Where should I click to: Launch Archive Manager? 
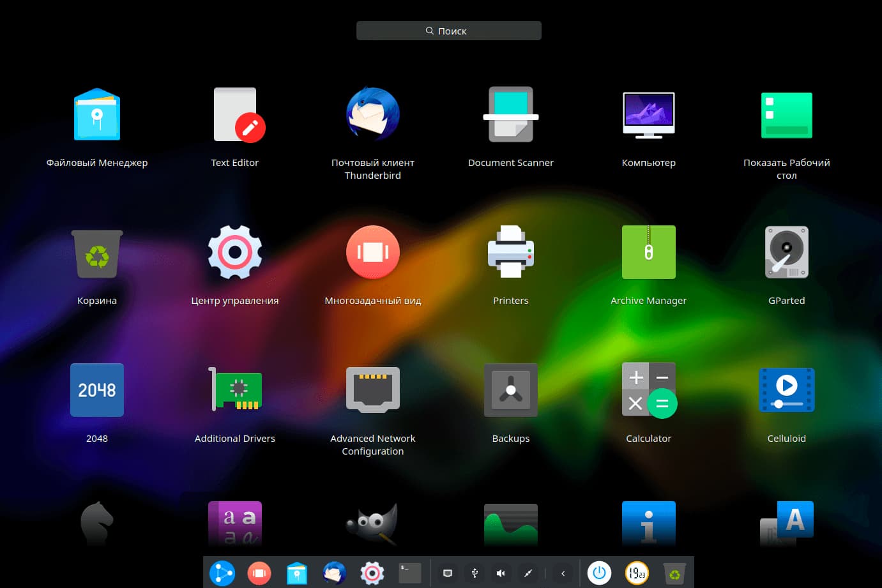coord(649,252)
